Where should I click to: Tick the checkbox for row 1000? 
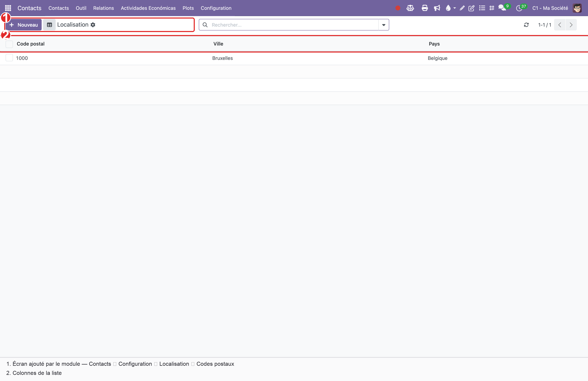(x=9, y=58)
